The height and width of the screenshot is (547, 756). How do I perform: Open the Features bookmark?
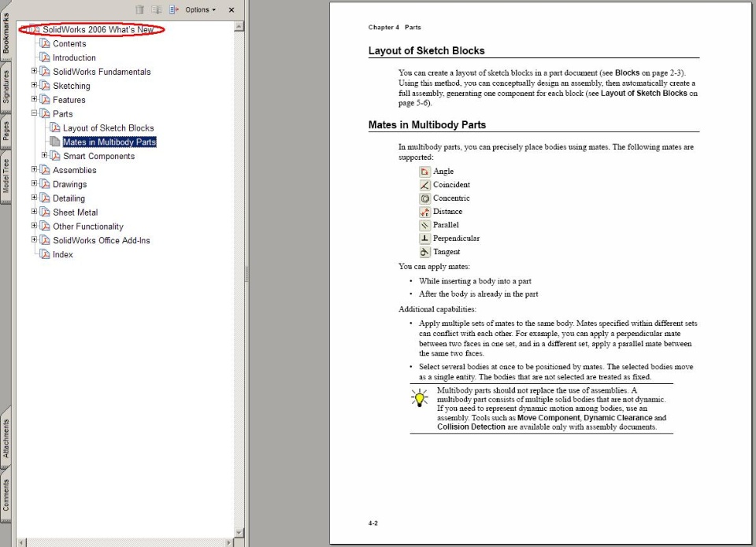[69, 100]
